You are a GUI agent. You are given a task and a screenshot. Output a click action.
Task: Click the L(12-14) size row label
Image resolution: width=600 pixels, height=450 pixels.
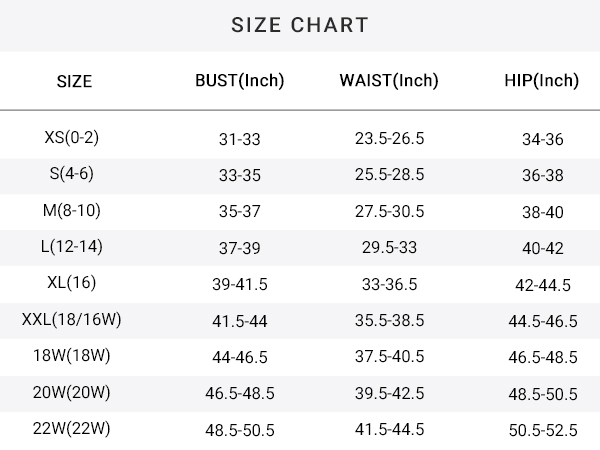[72, 247]
